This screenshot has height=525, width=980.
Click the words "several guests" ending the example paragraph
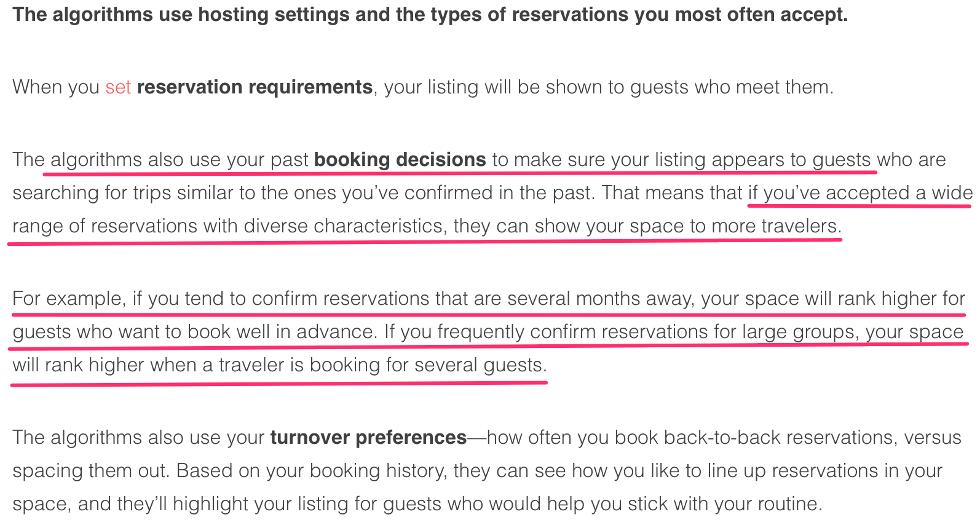pos(480,365)
